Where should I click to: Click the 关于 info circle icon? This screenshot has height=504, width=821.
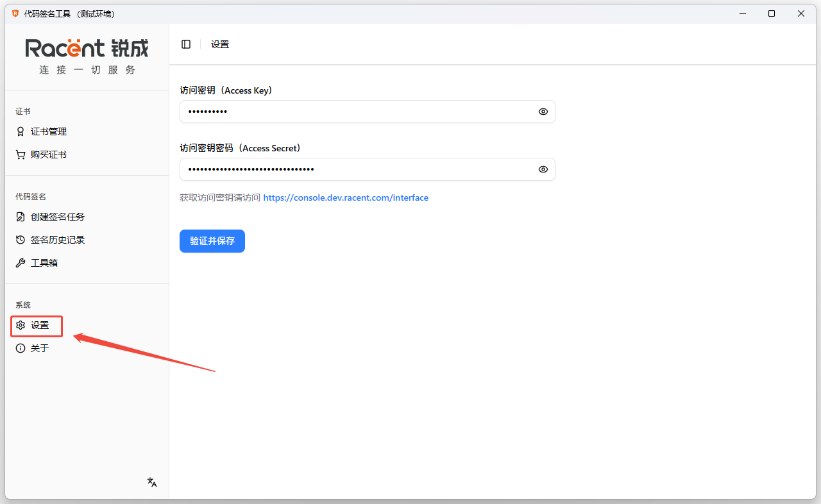(21, 348)
